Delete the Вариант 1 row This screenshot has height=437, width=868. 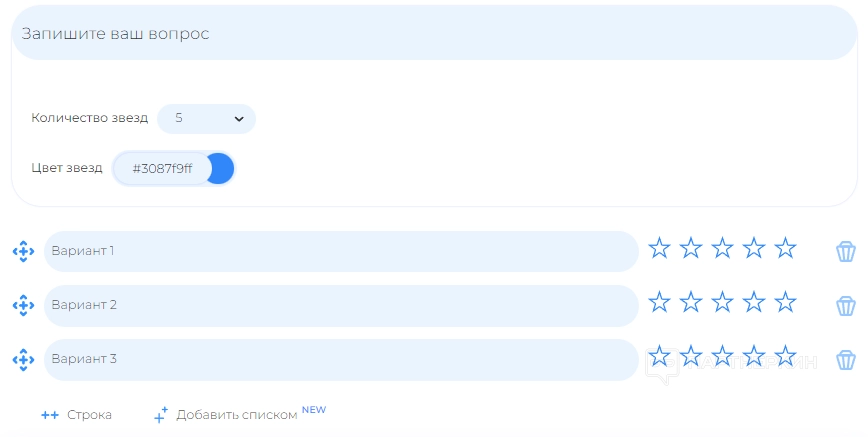point(846,251)
